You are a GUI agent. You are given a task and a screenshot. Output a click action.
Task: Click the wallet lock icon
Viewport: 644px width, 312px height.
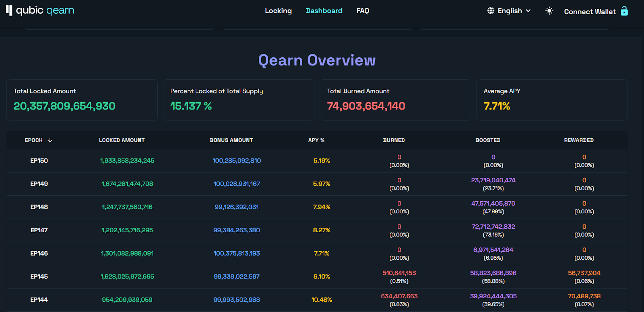click(x=624, y=11)
